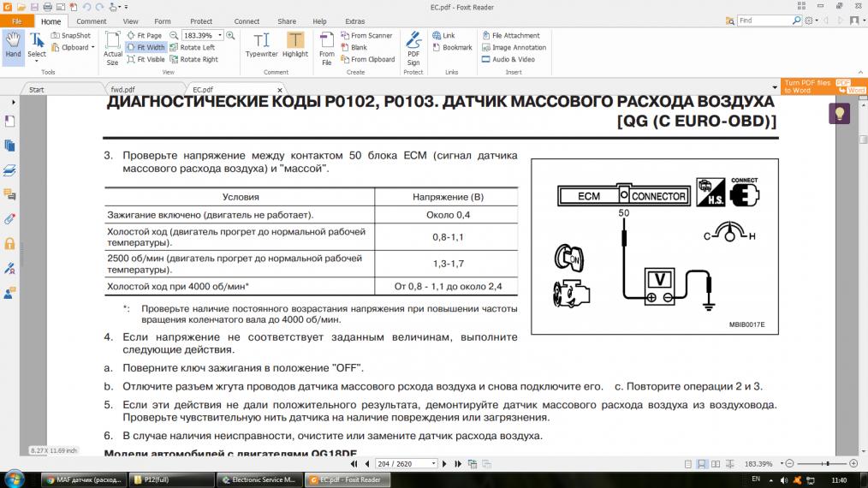Rotate the page left
This screenshot has height=488, width=868.
(x=193, y=48)
